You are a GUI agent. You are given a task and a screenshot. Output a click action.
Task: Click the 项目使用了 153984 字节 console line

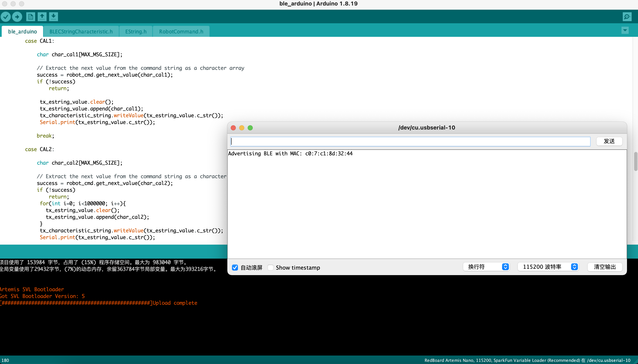coord(94,262)
